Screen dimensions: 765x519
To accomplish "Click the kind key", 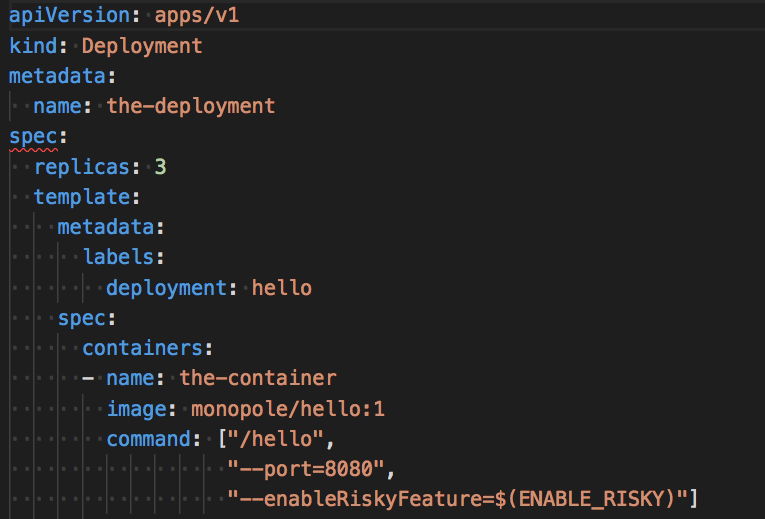I will 33,46.
